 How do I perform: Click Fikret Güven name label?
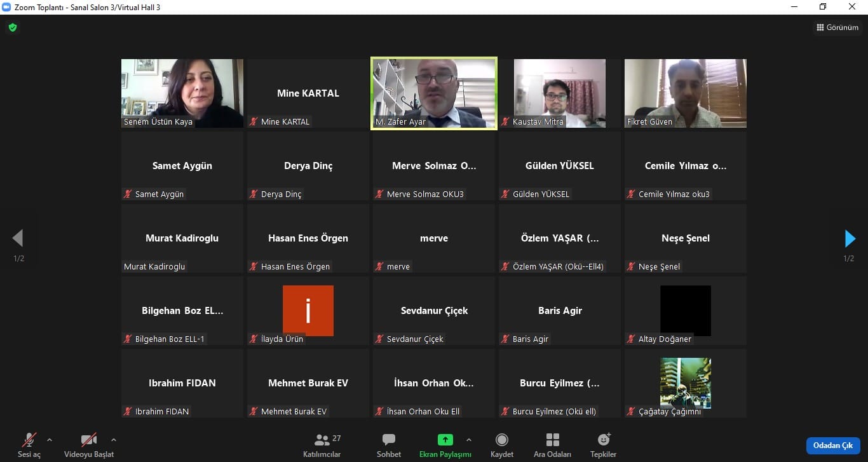pos(649,121)
